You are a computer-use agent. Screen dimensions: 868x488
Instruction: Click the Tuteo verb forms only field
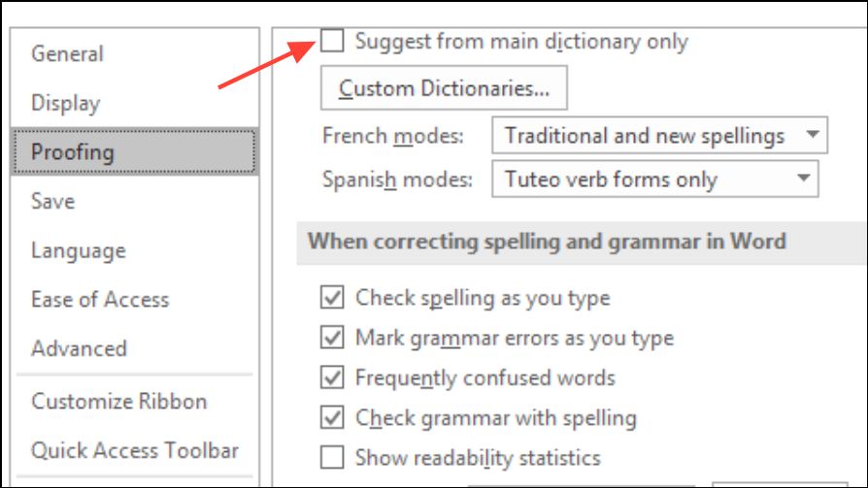(x=655, y=179)
